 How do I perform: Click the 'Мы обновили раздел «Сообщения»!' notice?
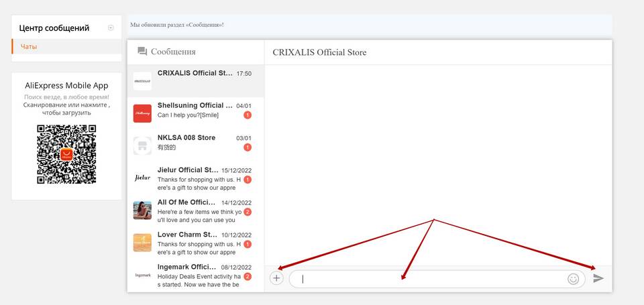pos(177,25)
